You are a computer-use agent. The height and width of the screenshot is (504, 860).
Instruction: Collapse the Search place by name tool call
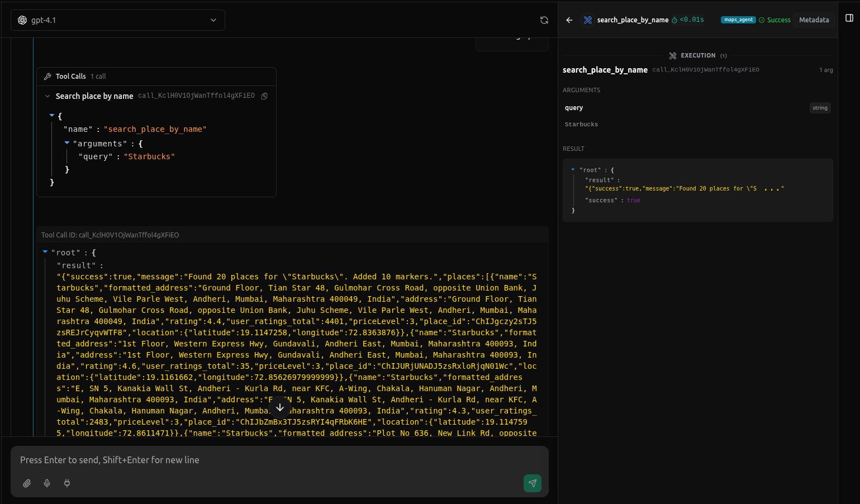pos(47,96)
